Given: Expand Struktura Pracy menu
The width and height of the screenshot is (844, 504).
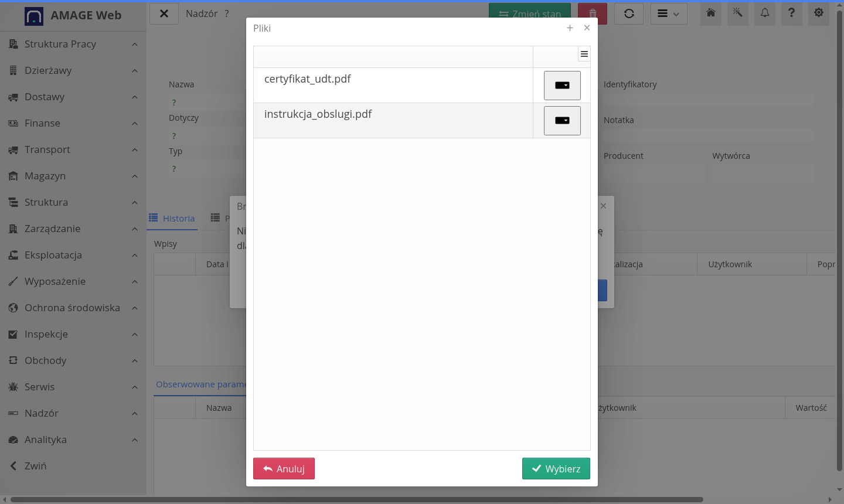Looking at the screenshot, I should [x=73, y=44].
